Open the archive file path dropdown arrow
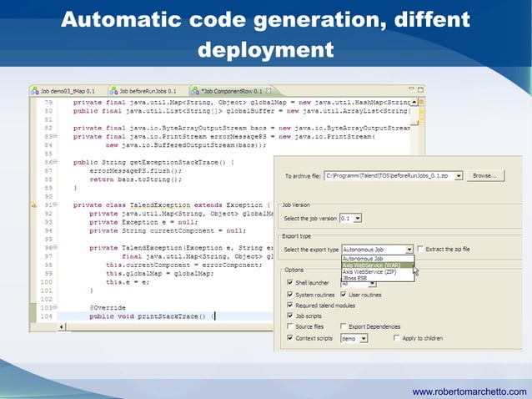The image size is (532, 399). click(x=457, y=176)
